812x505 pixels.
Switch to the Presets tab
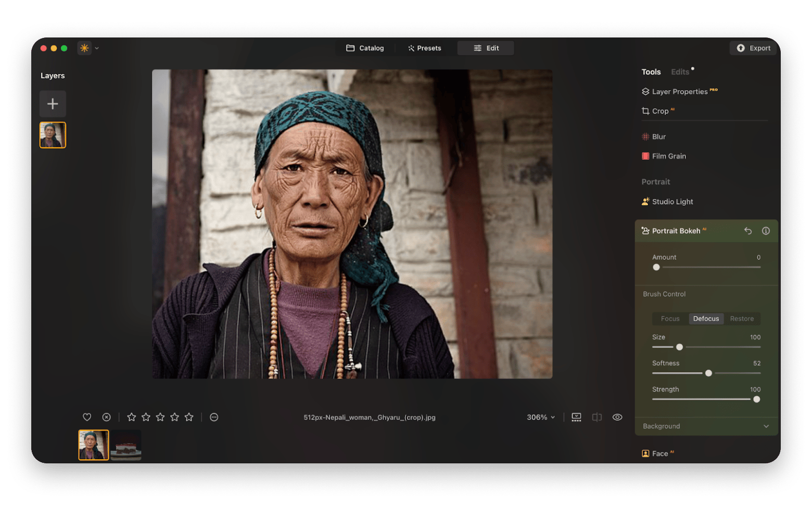coord(424,48)
